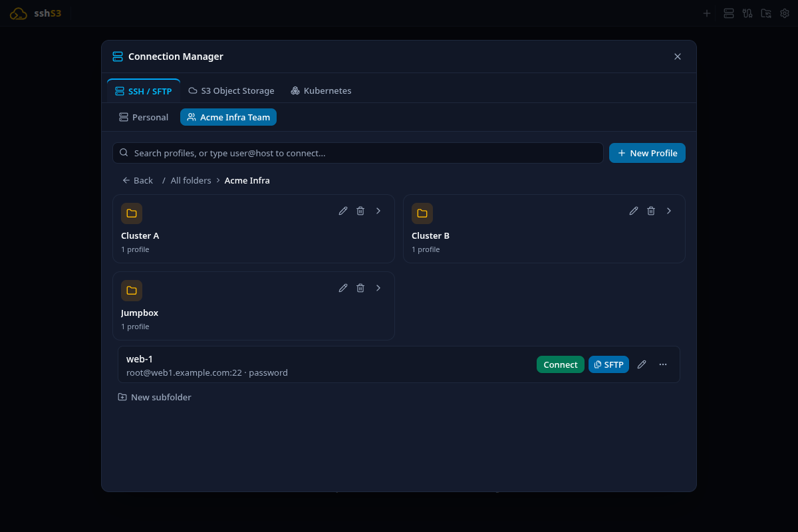Click the Acme Infra breadcrumb

coord(247,180)
